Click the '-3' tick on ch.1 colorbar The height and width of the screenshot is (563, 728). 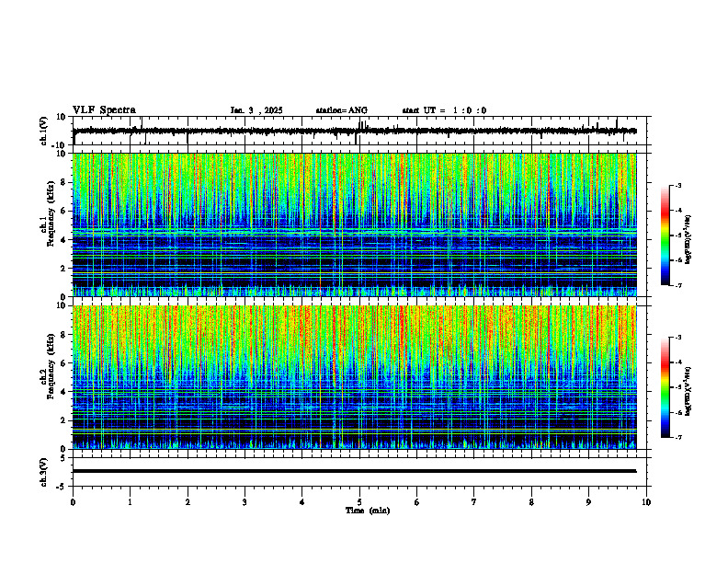pos(678,185)
